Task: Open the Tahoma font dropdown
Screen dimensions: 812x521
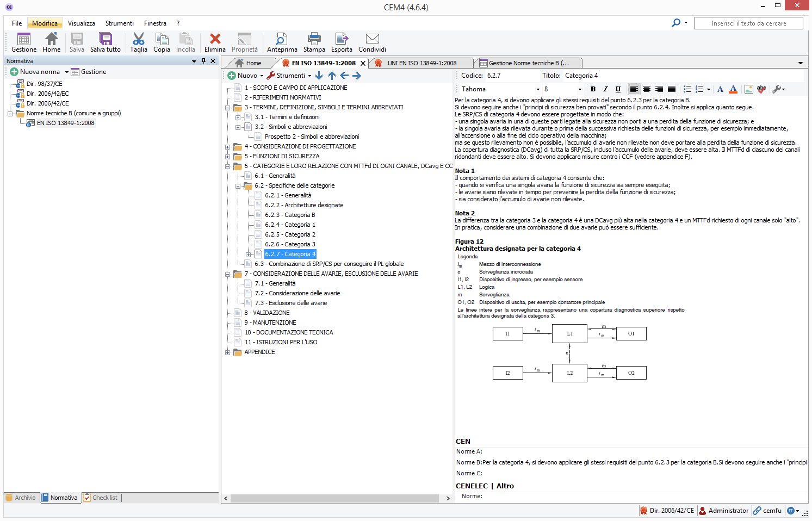Action: (x=538, y=89)
